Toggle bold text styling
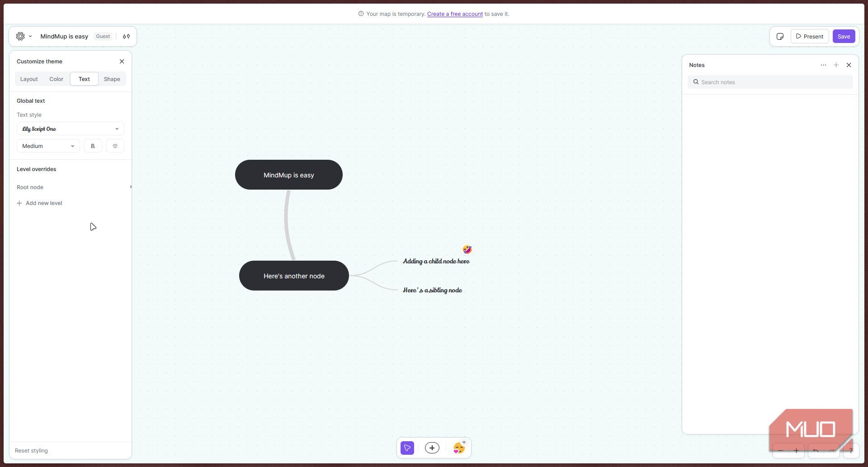The image size is (868, 467). click(93, 146)
